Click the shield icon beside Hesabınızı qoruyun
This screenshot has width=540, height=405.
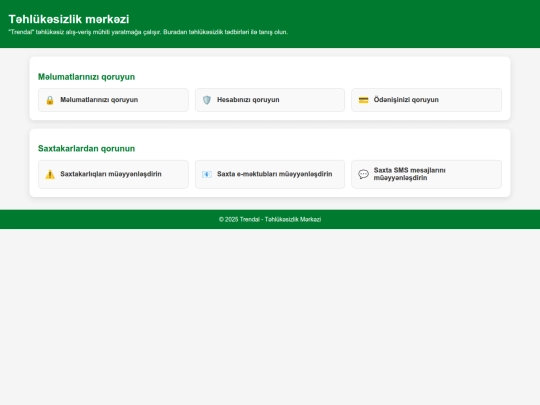pyautogui.click(x=207, y=100)
